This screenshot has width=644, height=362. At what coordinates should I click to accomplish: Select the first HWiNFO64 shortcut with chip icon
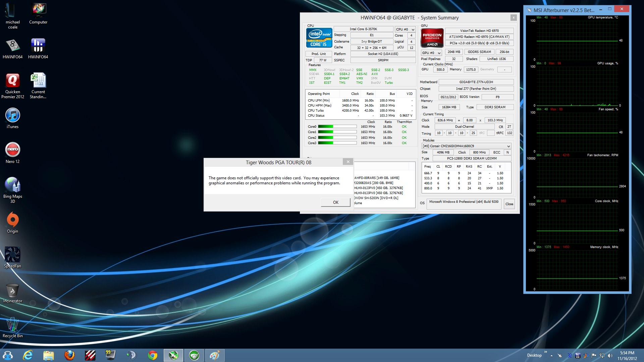click(x=12, y=48)
